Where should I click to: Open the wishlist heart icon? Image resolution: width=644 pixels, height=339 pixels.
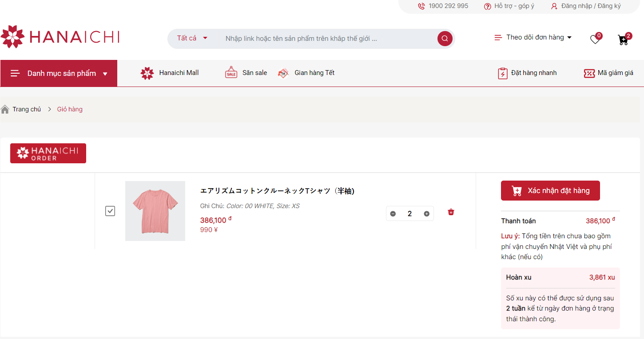click(x=595, y=39)
